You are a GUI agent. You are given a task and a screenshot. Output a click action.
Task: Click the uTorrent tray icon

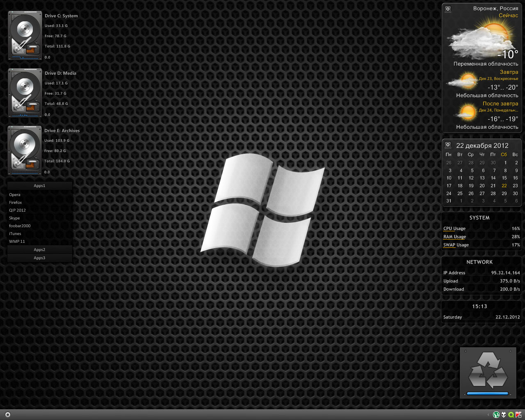pos(496,415)
